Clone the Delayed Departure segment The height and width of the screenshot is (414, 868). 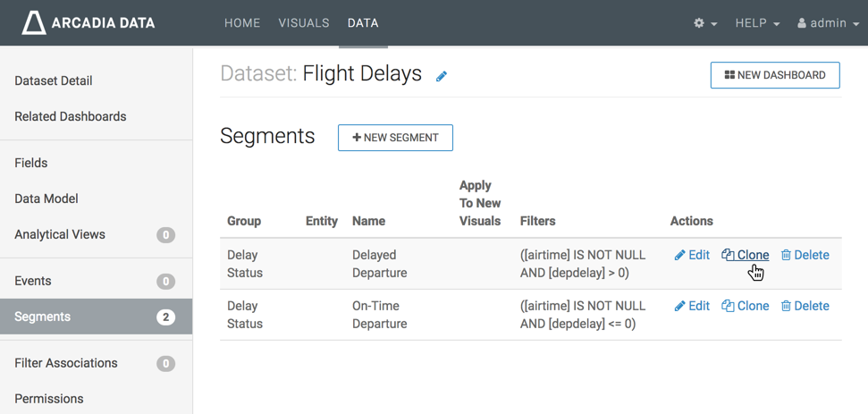pyautogui.click(x=746, y=255)
